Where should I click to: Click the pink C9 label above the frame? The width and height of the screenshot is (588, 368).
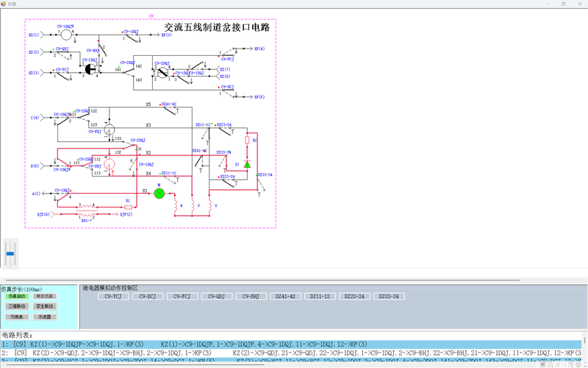151,16
